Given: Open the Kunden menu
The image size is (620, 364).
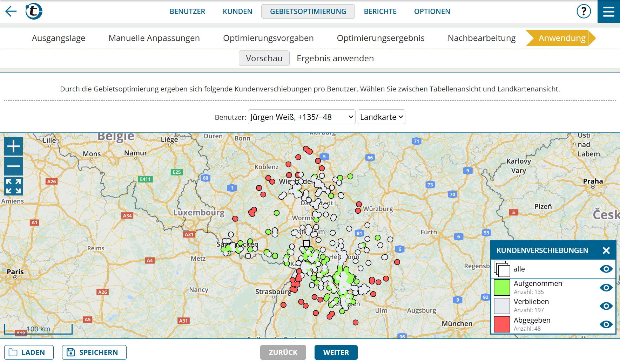Looking at the screenshot, I should (x=237, y=12).
